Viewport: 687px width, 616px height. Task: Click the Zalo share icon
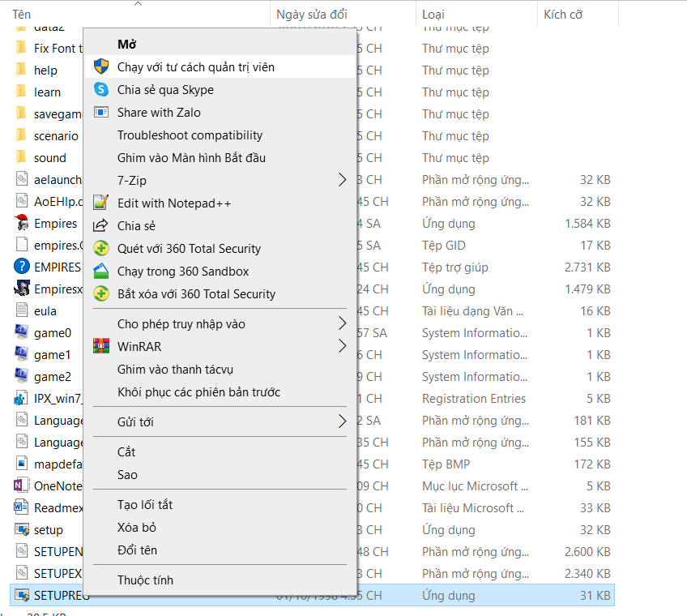101,112
